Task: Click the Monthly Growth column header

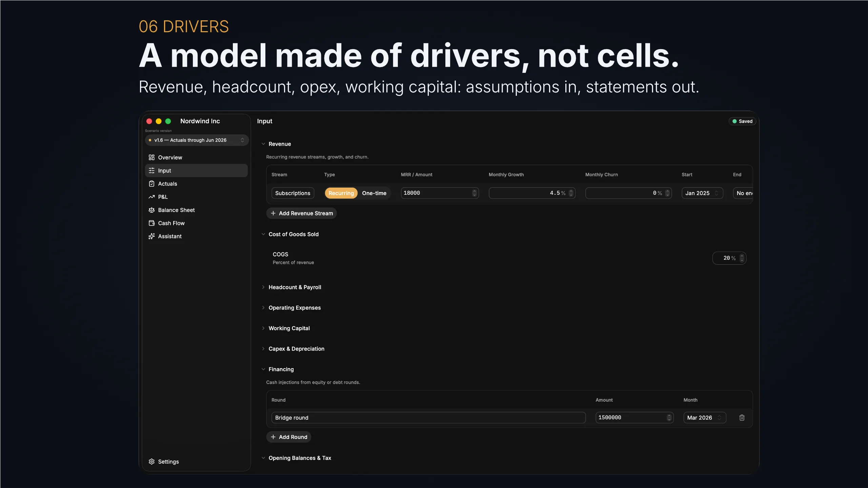Action: 506,175
